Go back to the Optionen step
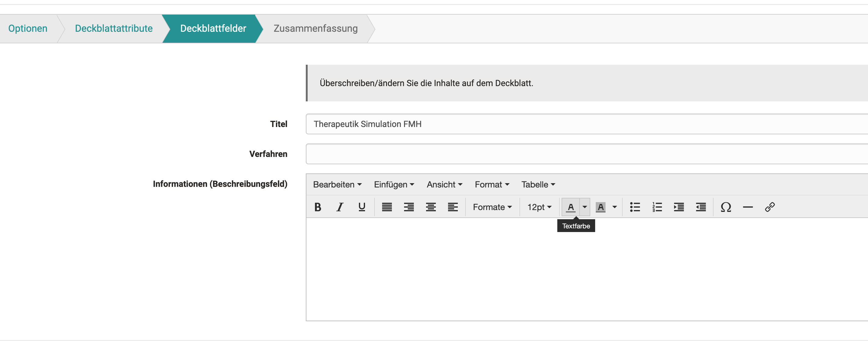 28,29
